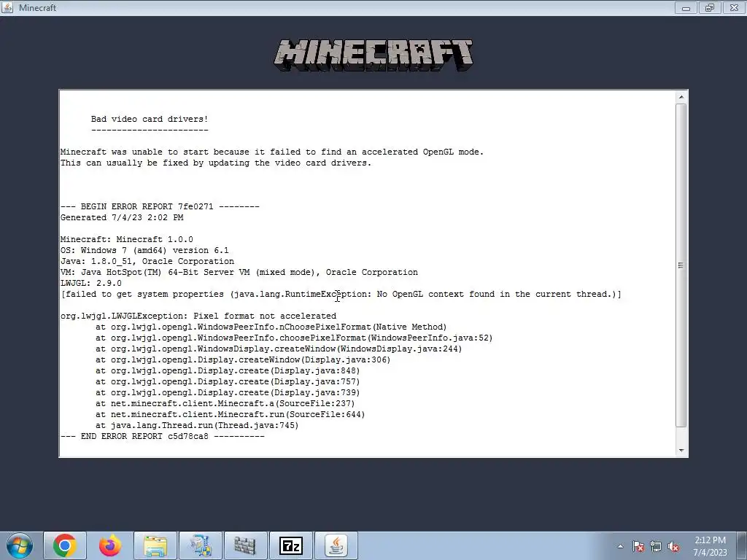Open the Windows Start menu orb
The image size is (747, 560).
20,545
